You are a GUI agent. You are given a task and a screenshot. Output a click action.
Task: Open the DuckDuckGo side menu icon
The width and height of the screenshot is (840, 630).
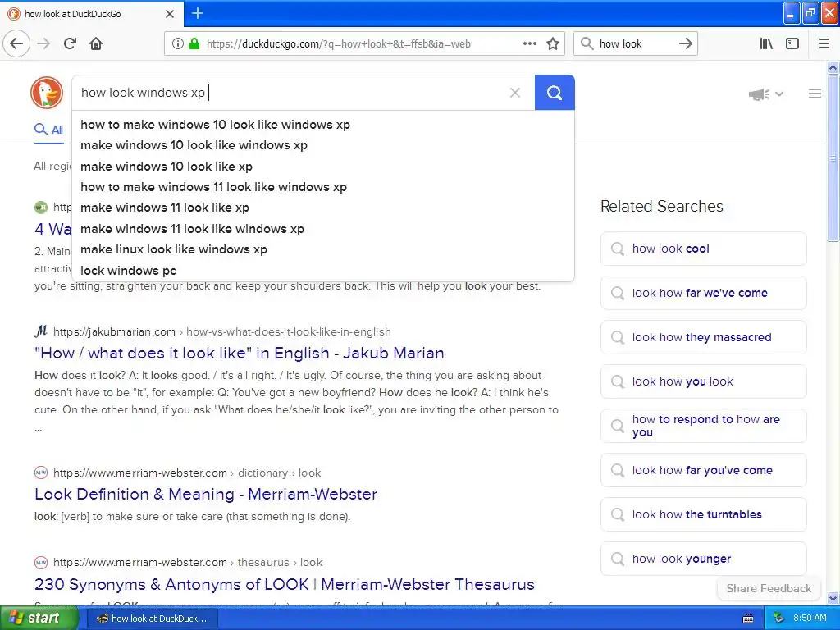(x=815, y=94)
